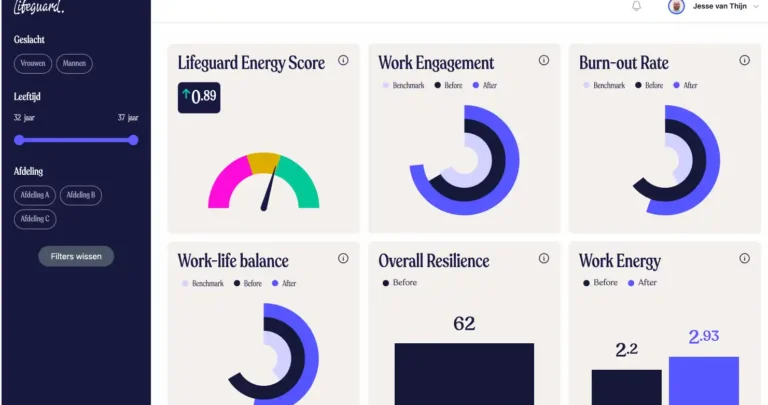Select the Afdeling B filter chip

point(81,195)
